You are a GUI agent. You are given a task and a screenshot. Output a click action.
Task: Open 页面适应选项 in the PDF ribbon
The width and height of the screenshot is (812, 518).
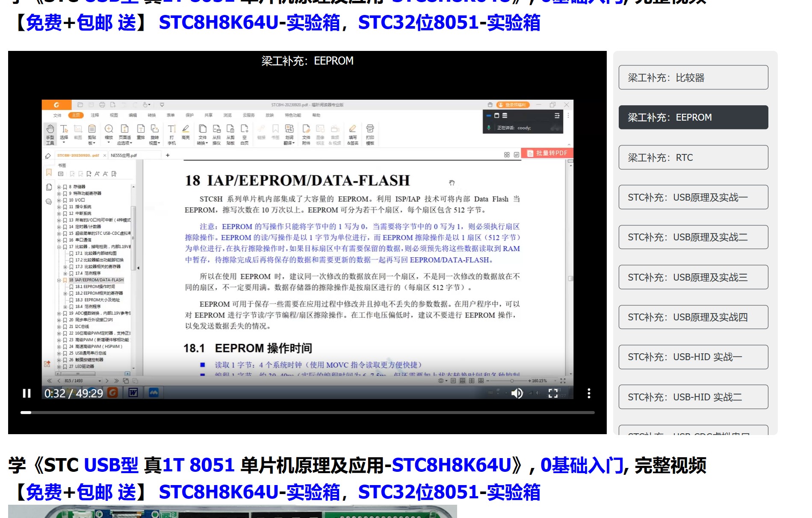point(124,134)
